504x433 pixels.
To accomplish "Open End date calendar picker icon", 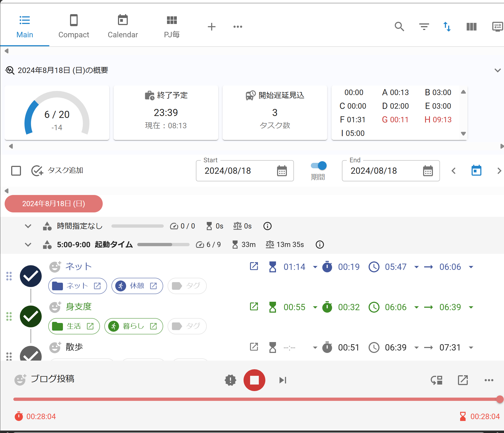I will click(x=428, y=171).
